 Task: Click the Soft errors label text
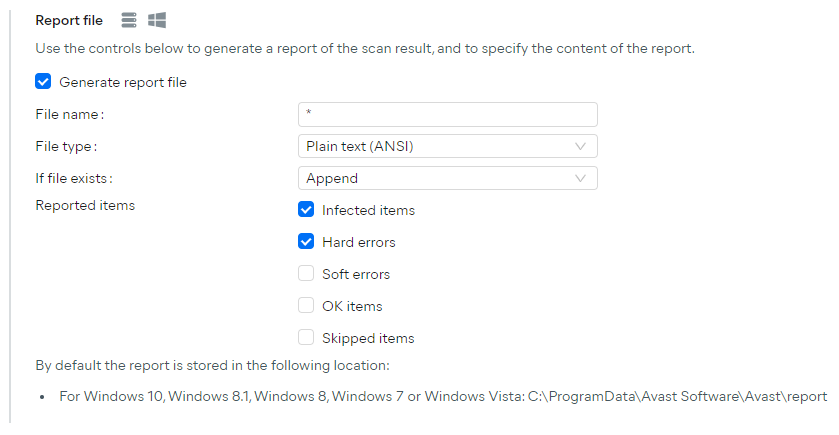pyautogui.click(x=356, y=274)
